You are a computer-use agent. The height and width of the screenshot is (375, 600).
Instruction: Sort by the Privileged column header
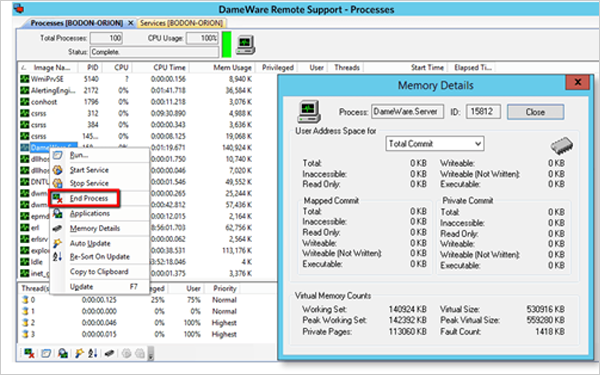276,67
